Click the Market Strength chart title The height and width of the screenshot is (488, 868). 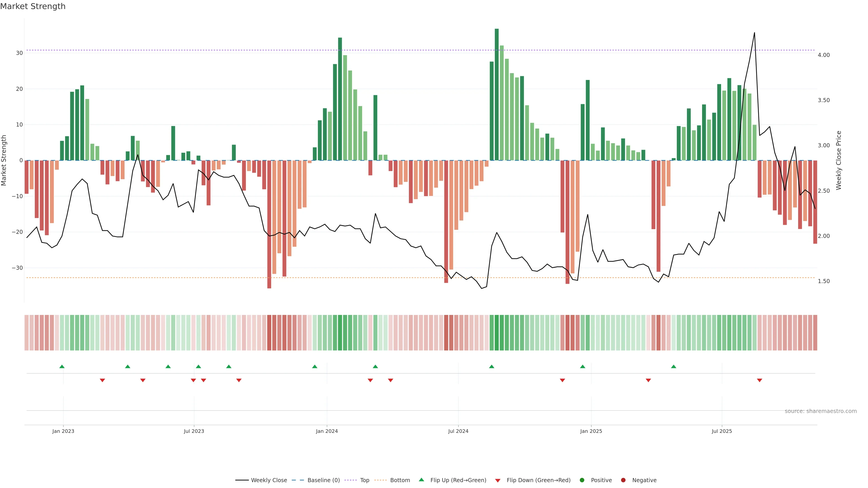pyautogui.click(x=33, y=6)
